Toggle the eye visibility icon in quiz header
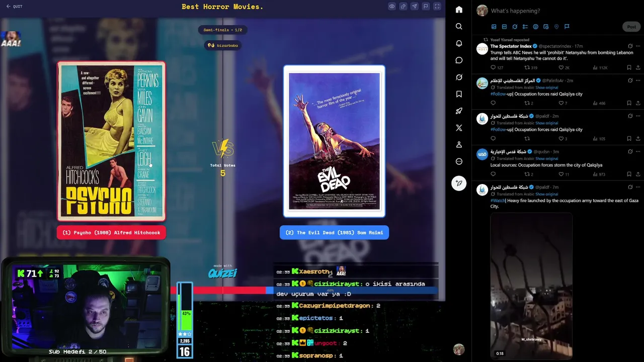The height and width of the screenshot is (362, 644). (x=392, y=7)
